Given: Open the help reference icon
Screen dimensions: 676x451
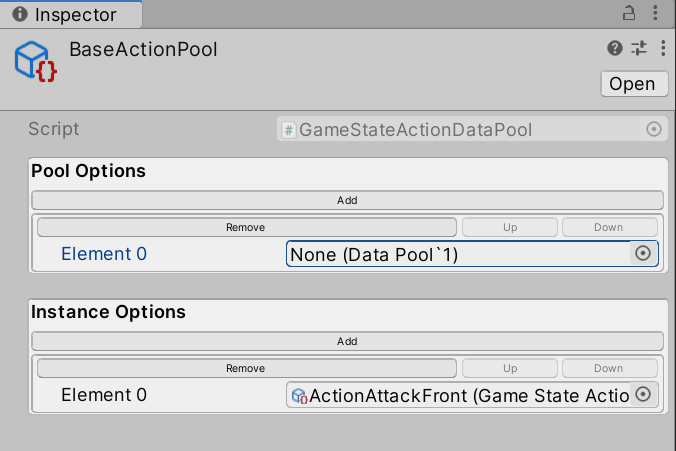Looking at the screenshot, I should [615, 49].
